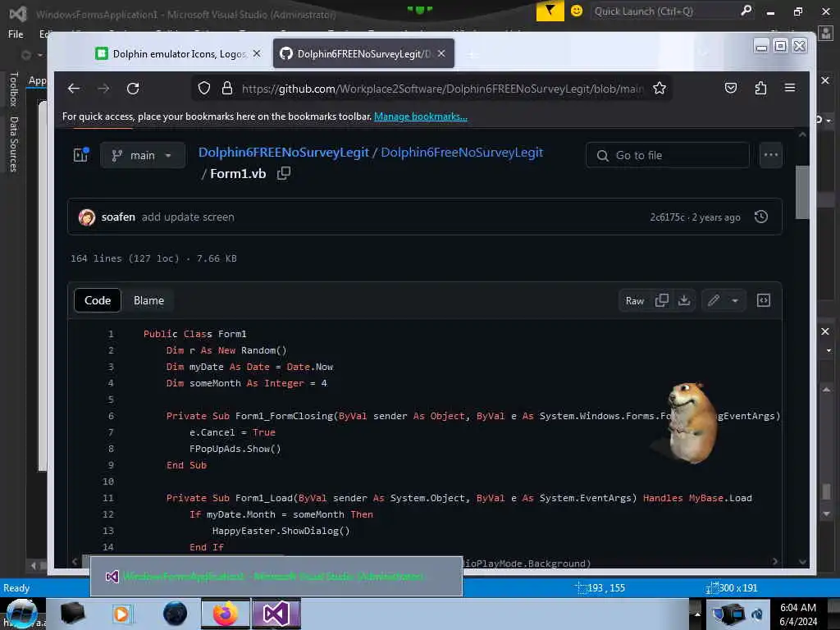The height and width of the screenshot is (630, 840).
Task: Click Visual Studio notifications flag icon
Action: [550, 11]
